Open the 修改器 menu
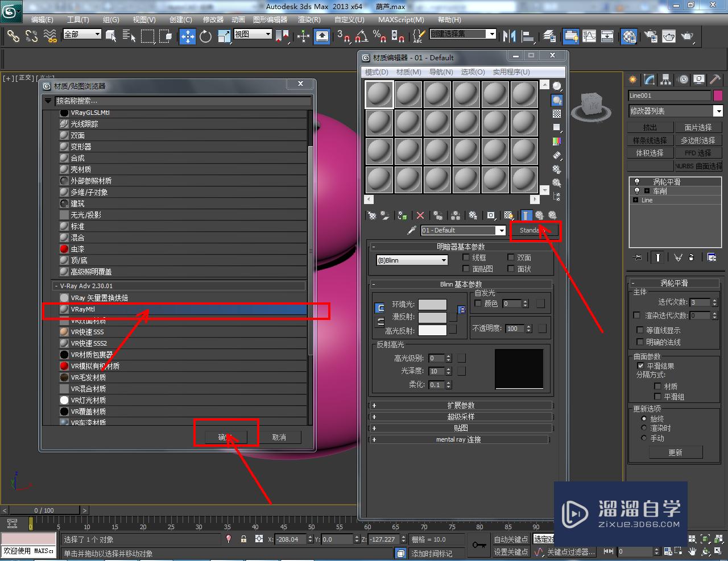Viewport: 728px width, 561px height. pyautogui.click(x=213, y=19)
